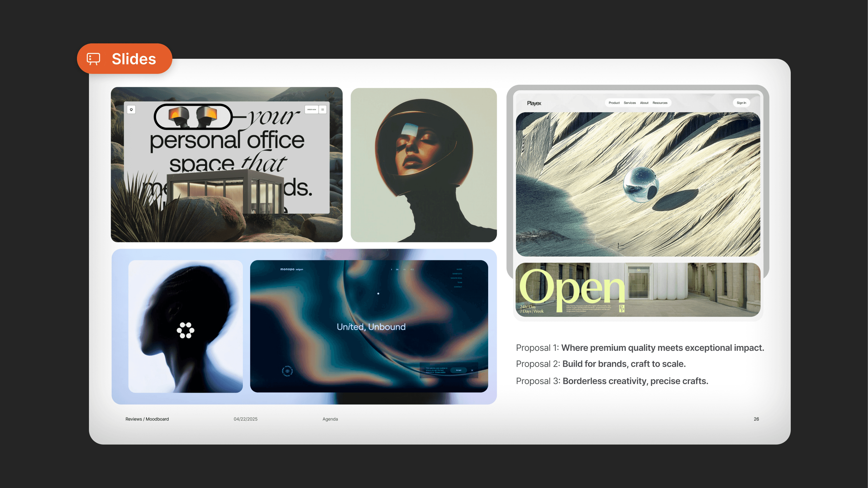This screenshot has width=868, height=488.
Task: Click the monopo saigon logo
Action: 291,269
